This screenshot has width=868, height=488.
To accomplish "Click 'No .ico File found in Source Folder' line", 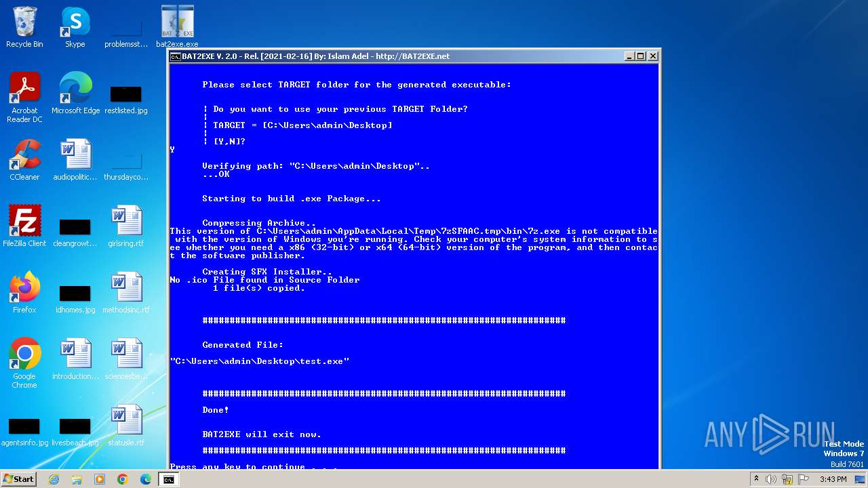I will tap(265, 280).
